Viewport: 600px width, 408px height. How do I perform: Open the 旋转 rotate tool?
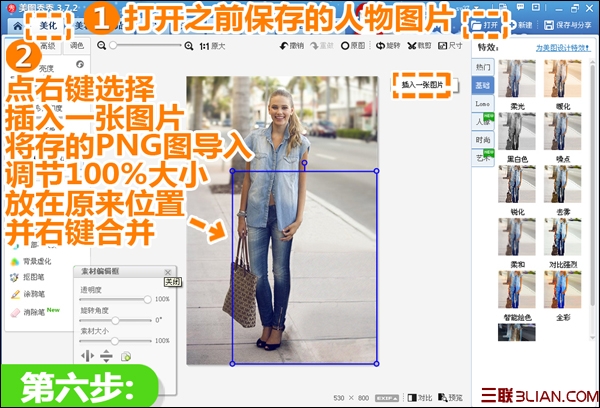388,46
